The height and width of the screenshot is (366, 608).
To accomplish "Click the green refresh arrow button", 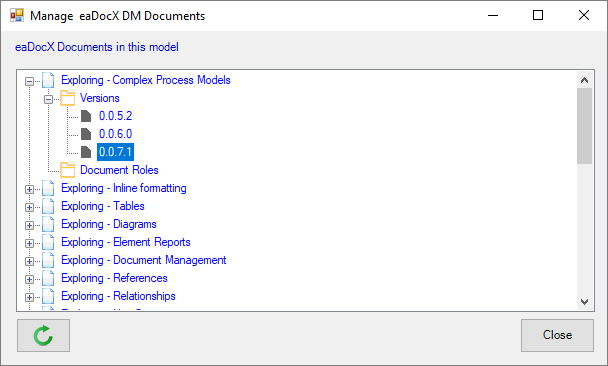I will point(43,335).
